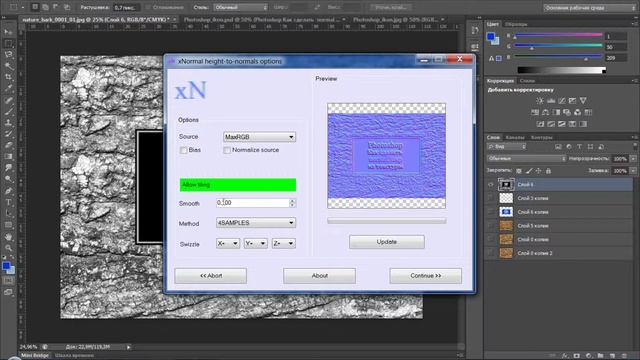
Task: Select the Pen tool
Action: click(x=8, y=191)
